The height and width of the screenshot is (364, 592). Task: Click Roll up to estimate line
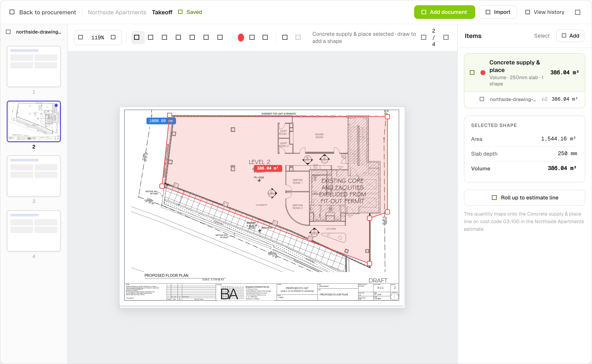pos(524,198)
